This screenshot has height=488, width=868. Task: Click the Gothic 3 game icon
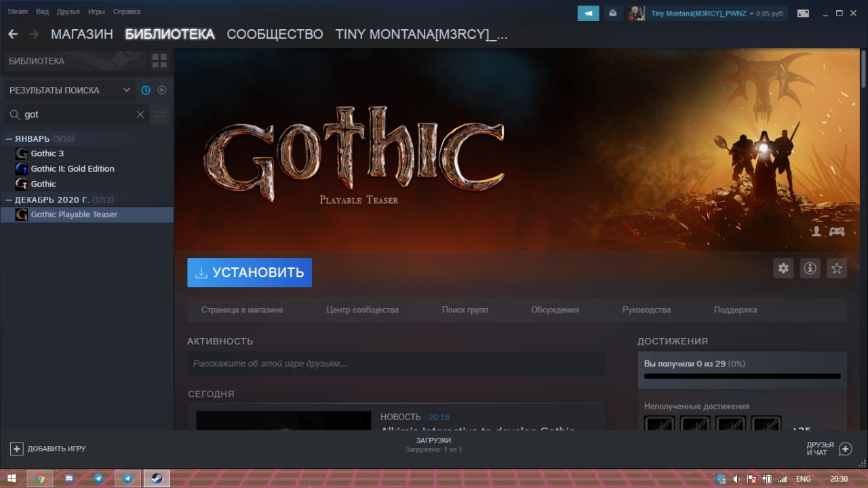click(x=21, y=153)
